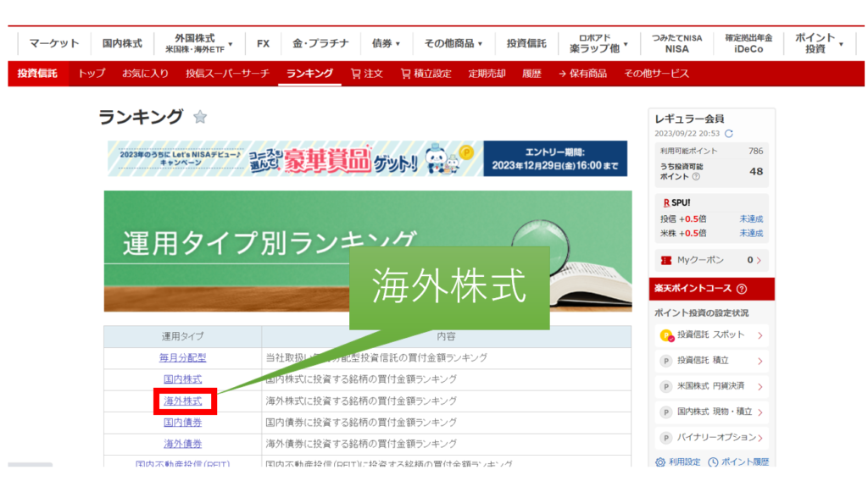Click the Myクーポン ticket icon
Viewport: 868px width, 492px height.
(x=666, y=260)
